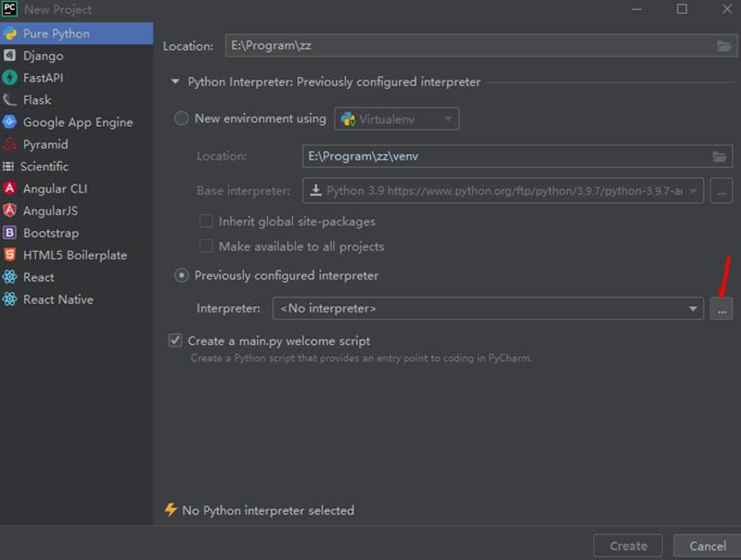Click the PyCharm logo in title bar
741x560 pixels.
[x=10, y=9]
